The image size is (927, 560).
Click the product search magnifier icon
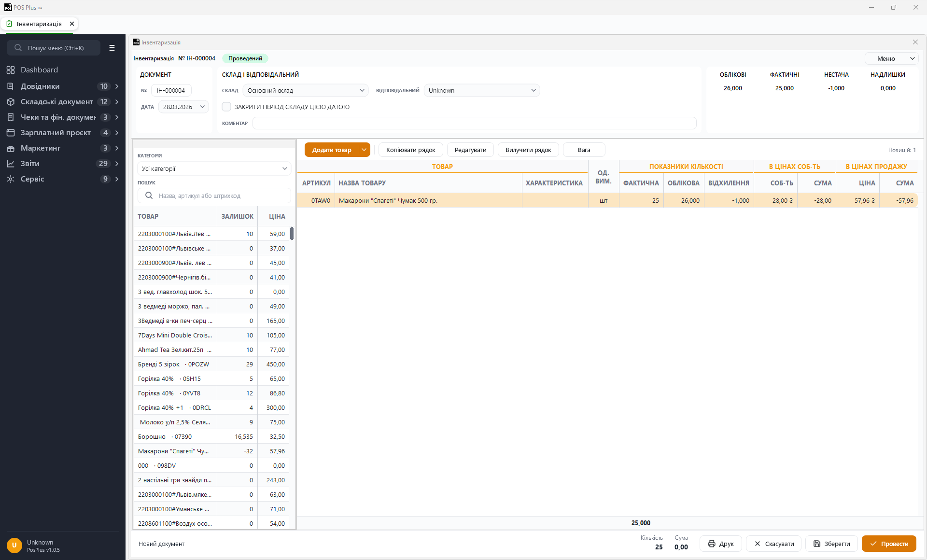[149, 196]
